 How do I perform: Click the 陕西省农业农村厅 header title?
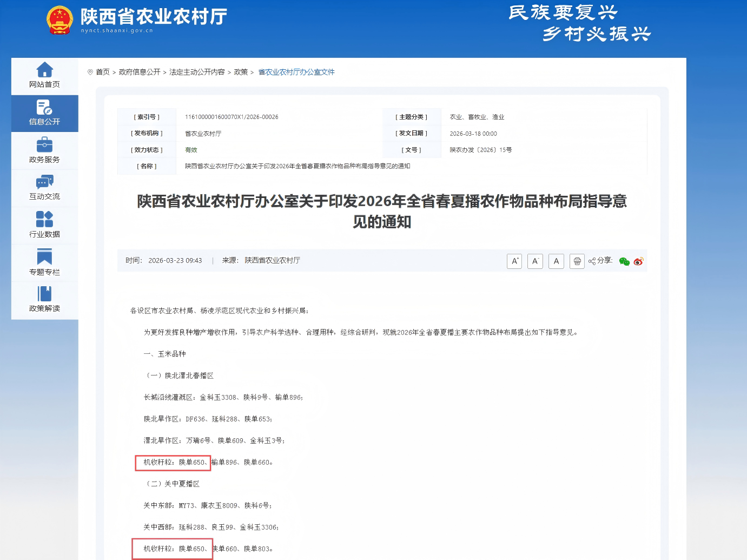click(154, 17)
